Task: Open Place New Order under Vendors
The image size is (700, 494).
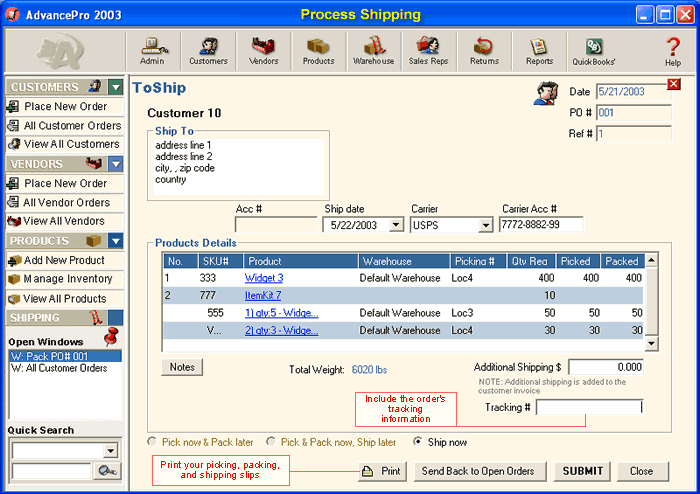Action: (65, 183)
